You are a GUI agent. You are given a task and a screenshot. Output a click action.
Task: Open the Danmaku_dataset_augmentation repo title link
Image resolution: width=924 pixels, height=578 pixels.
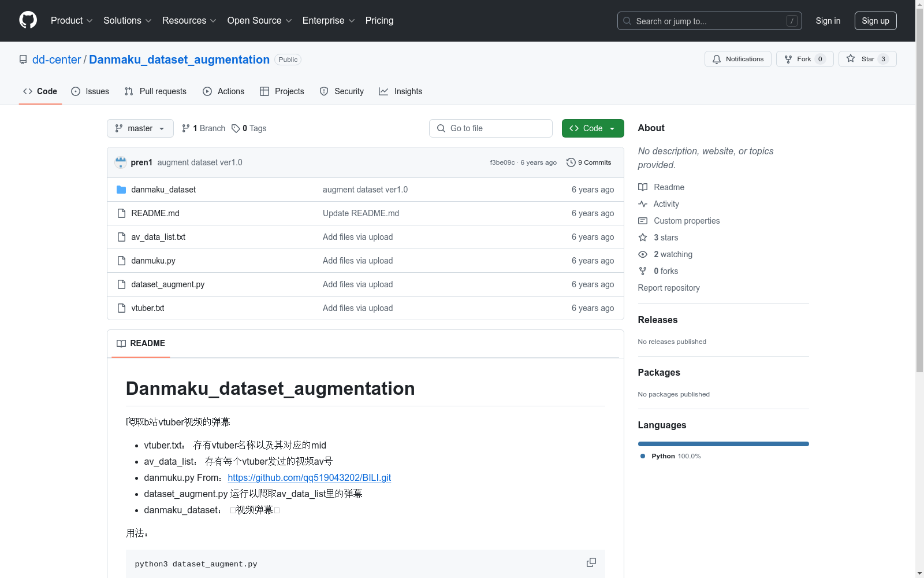tap(179, 60)
